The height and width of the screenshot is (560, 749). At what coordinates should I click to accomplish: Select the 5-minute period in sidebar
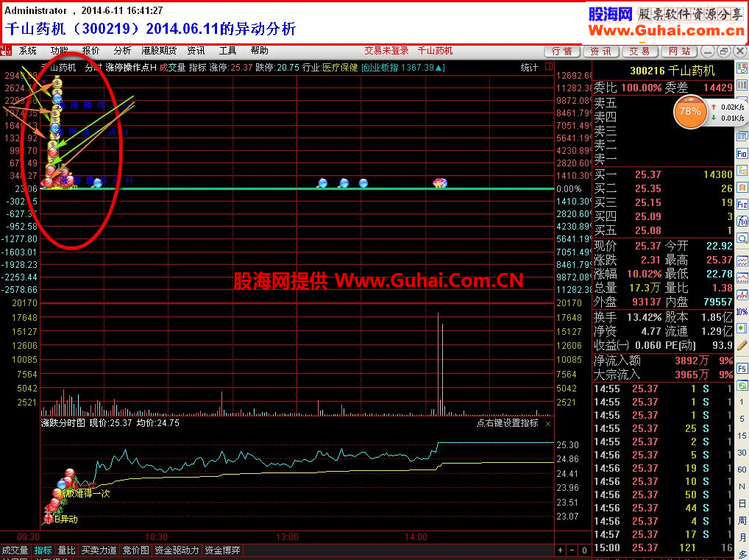click(742, 419)
